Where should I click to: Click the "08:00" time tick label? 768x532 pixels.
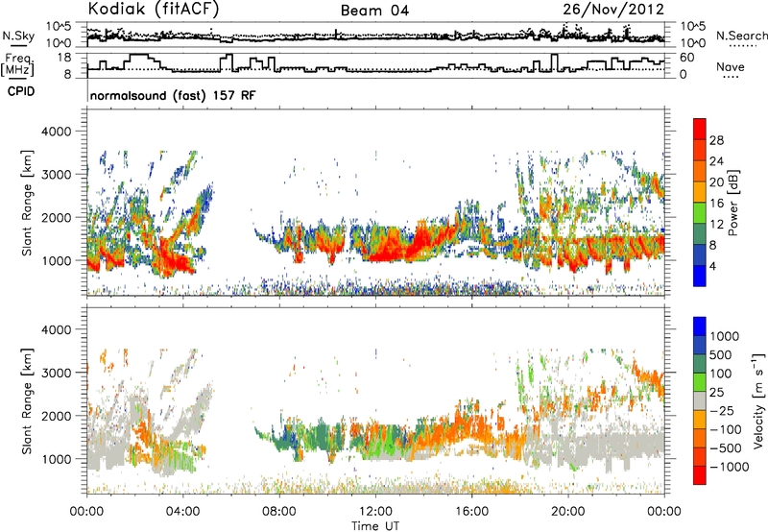[279, 512]
